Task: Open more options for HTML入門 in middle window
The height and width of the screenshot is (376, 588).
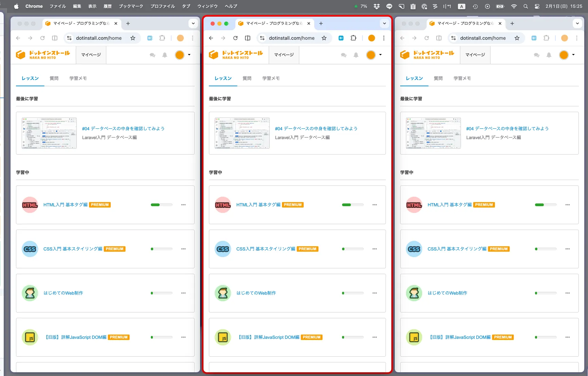Action: click(x=374, y=205)
